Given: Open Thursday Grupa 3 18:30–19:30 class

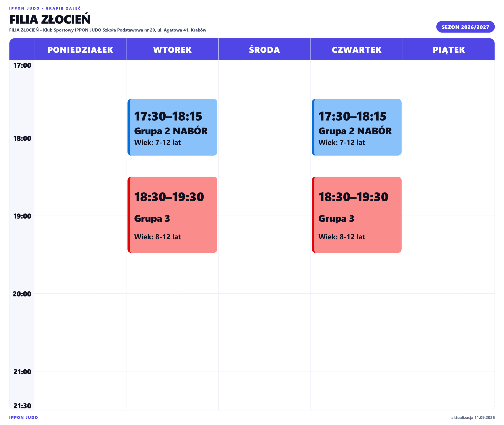Looking at the screenshot, I should (357, 215).
